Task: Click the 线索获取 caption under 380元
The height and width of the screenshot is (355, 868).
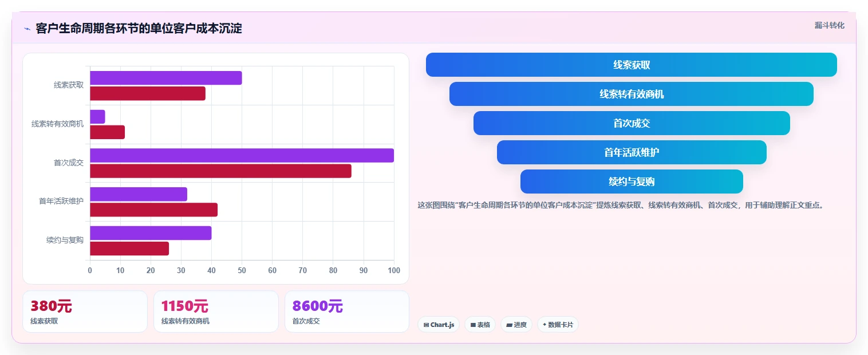Action: [44, 321]
